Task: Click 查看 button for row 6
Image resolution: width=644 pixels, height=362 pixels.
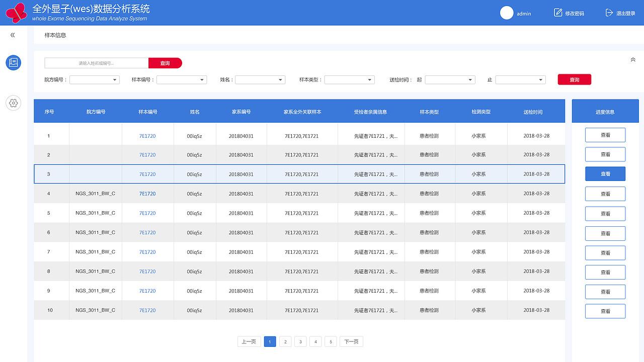Action: (x=605, y=233)
